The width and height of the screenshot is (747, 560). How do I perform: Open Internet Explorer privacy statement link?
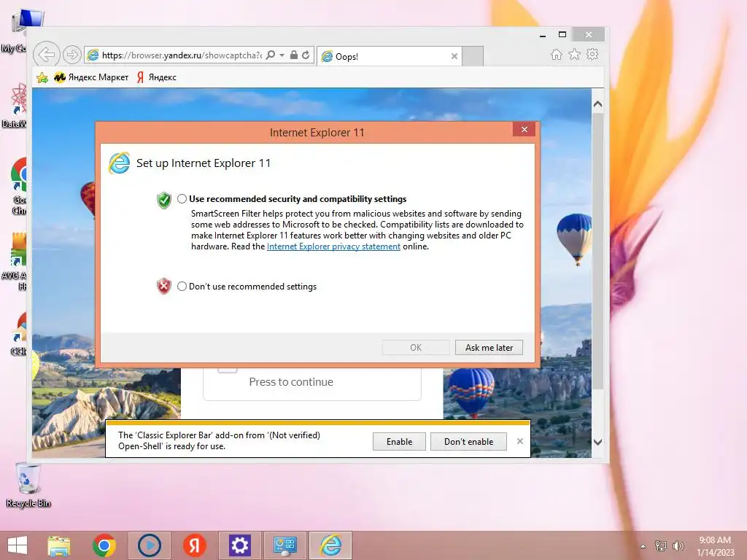coord(333,246)
